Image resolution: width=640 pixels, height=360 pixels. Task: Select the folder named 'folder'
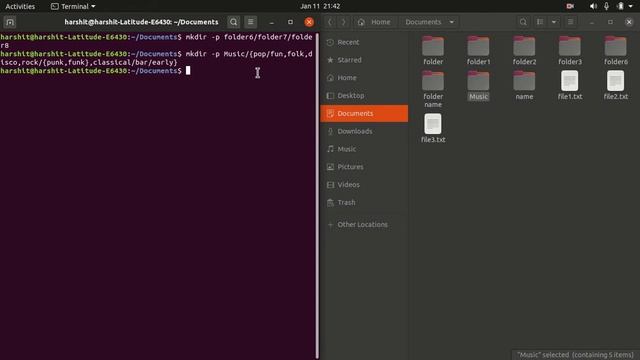click(x=433, y=46)
